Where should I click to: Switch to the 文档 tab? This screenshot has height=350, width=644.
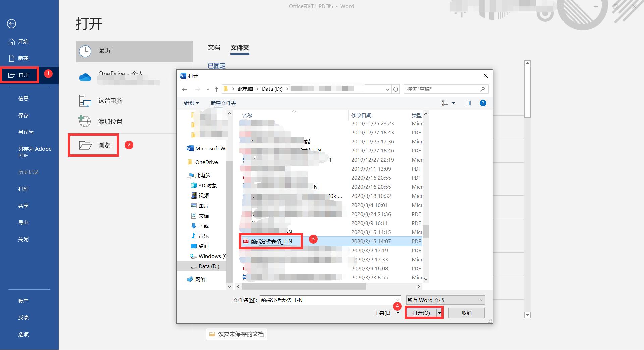click(x=214, y=48)
